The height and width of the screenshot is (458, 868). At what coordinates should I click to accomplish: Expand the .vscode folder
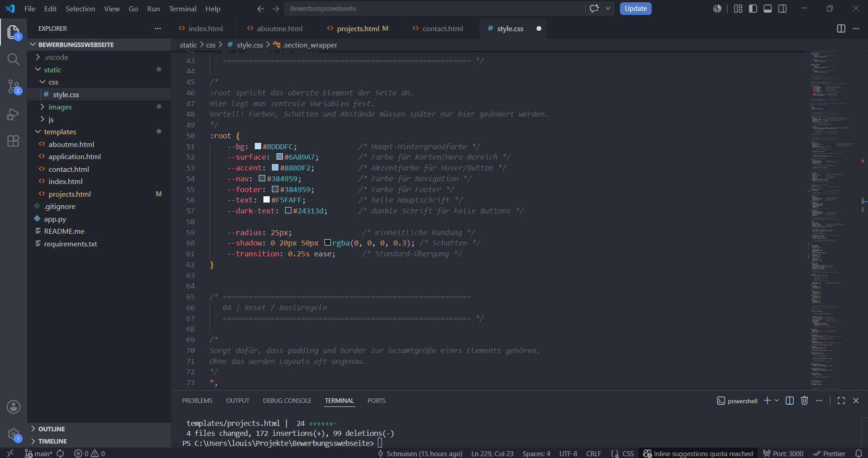coord(38,57)
